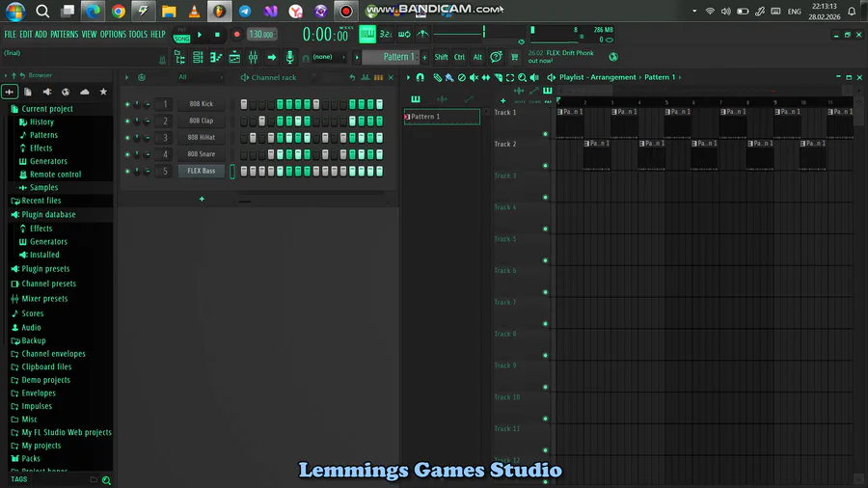Viewport: 868px width, 488px height.
Task: Mute Track 2 in the Playlist
Action: (545, 166)
